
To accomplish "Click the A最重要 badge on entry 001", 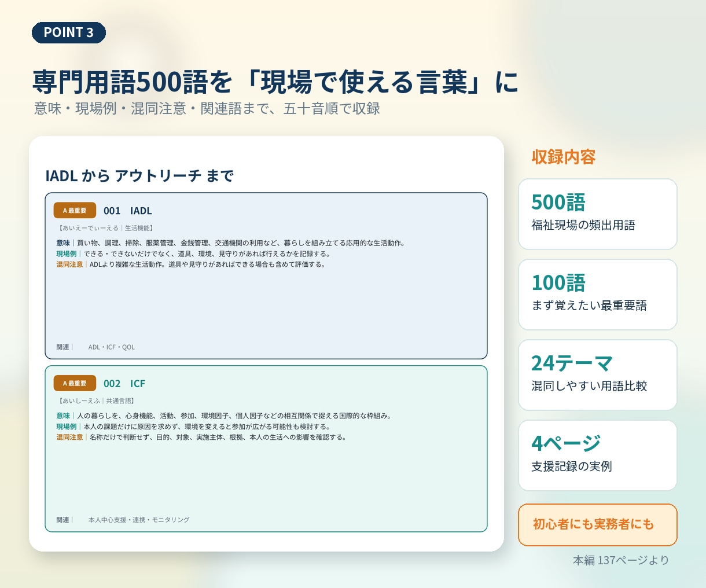I will click(x=75, y=211).
